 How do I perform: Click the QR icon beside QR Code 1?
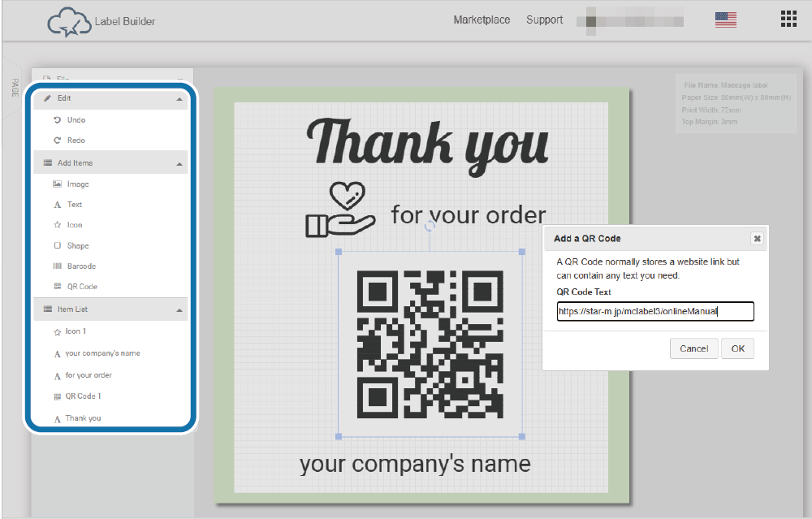(x=58, y=396)
